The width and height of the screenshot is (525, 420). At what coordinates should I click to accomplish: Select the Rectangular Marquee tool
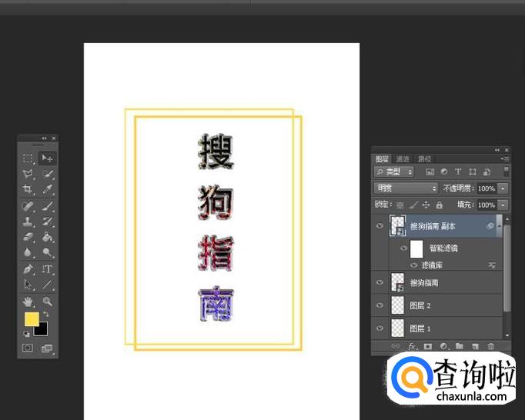(28, 158)
